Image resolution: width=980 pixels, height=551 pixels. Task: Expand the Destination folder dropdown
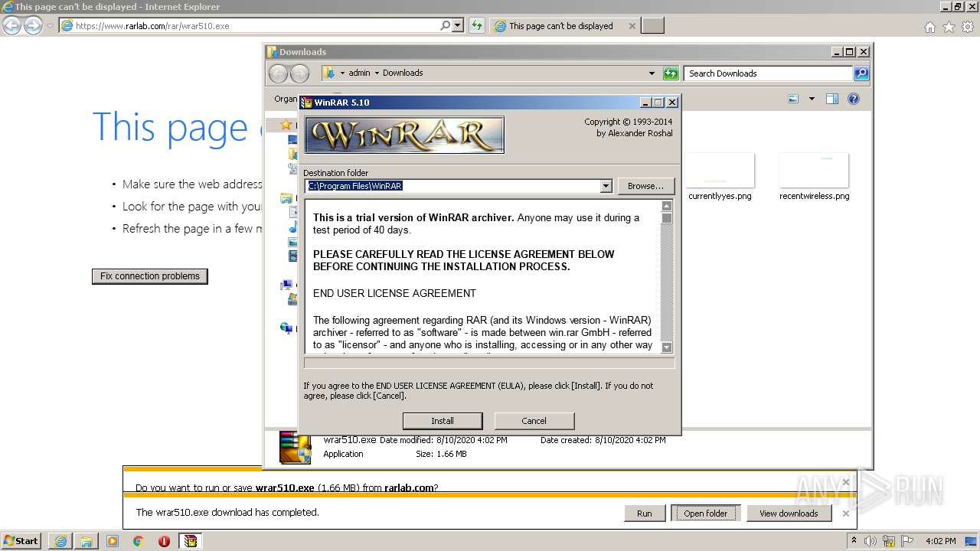point(606,186)
